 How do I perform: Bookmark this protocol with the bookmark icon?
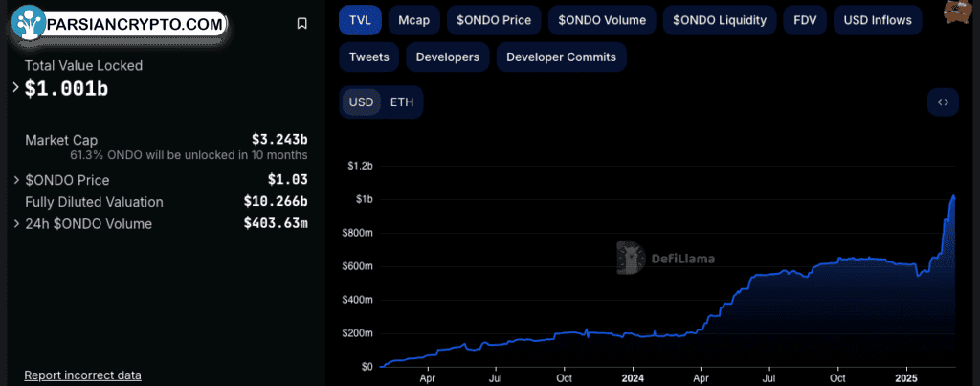[301, 24]
